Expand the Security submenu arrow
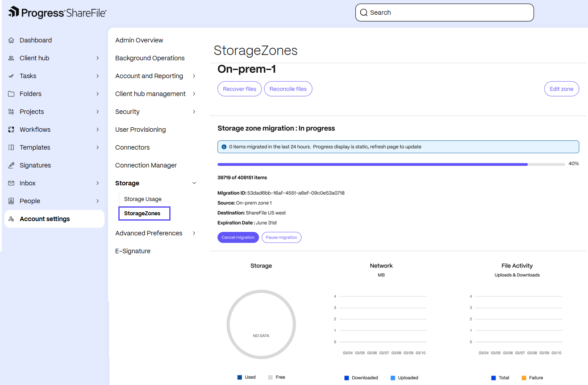Viewport: 588px width, 385px height. click(194, 112)
